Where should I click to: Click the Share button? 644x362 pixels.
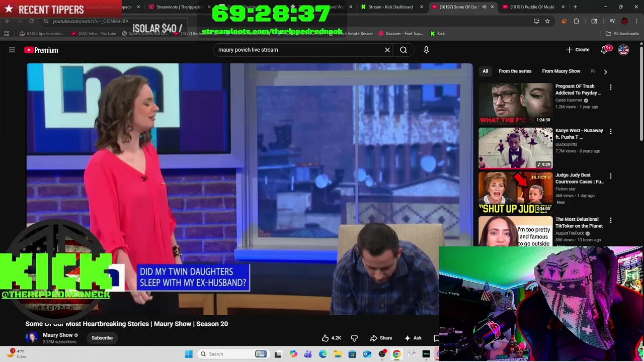tap(381, 338)
